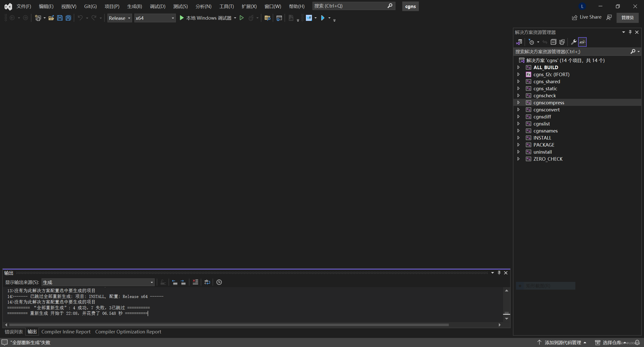Toggle preview selected items button
The image size is (644, 347).
click(x=582, y=42)
